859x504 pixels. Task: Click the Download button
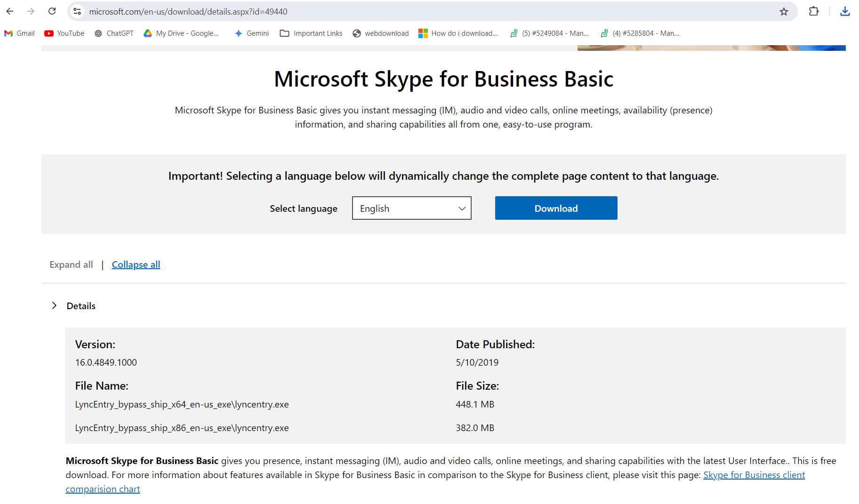click(555, 208)
